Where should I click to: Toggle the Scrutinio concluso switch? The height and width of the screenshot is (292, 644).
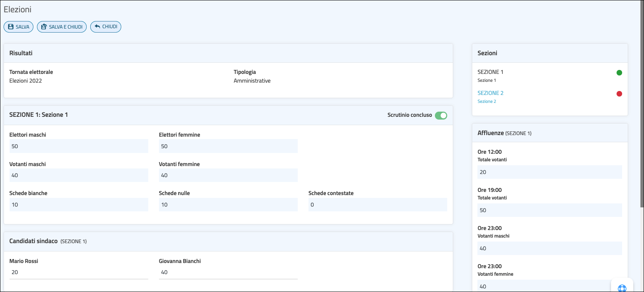click(441, 115)
